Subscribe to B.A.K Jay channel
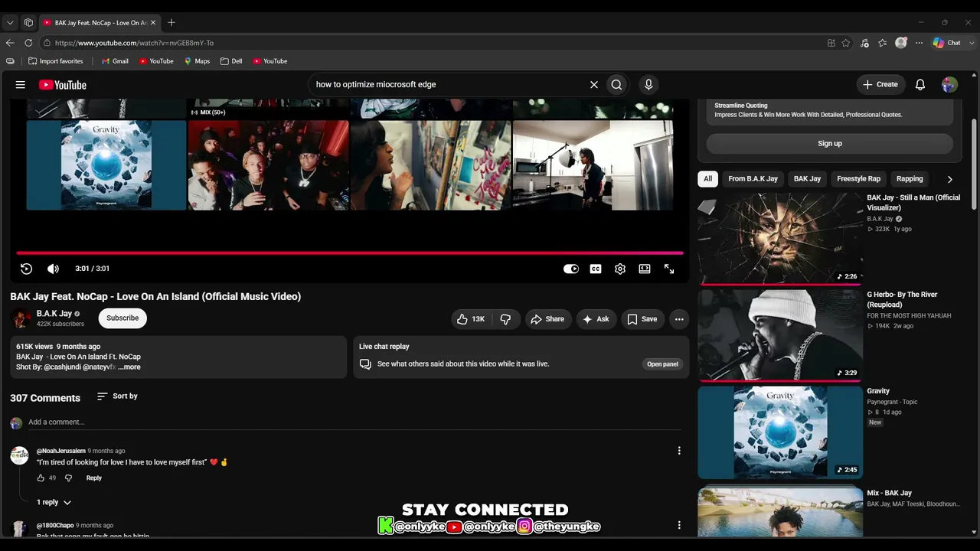This screenshot has width=980, height=551. 122,318
